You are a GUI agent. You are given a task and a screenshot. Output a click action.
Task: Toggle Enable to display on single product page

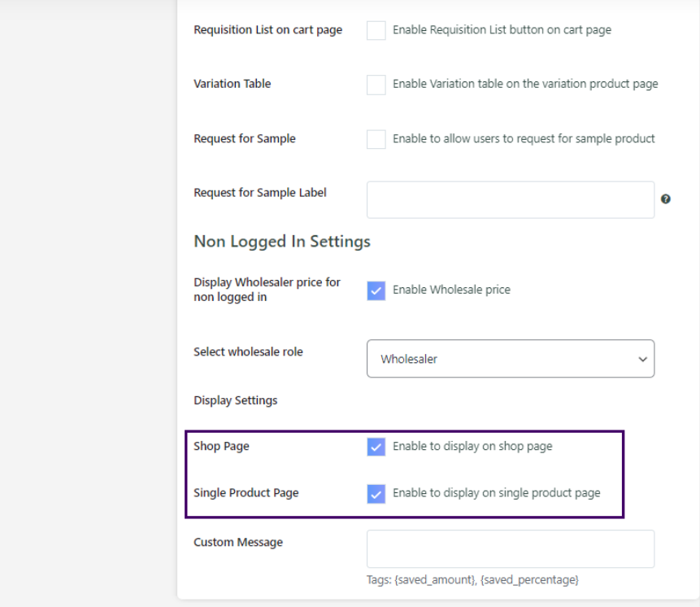(376, 494)
